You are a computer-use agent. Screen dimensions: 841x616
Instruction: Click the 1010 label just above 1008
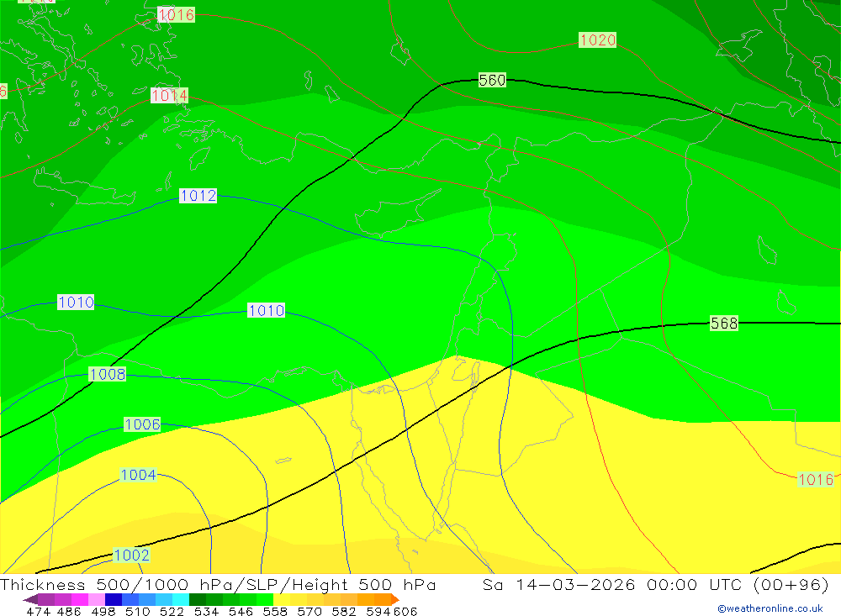pyautogui.click(x=77, y=302)
